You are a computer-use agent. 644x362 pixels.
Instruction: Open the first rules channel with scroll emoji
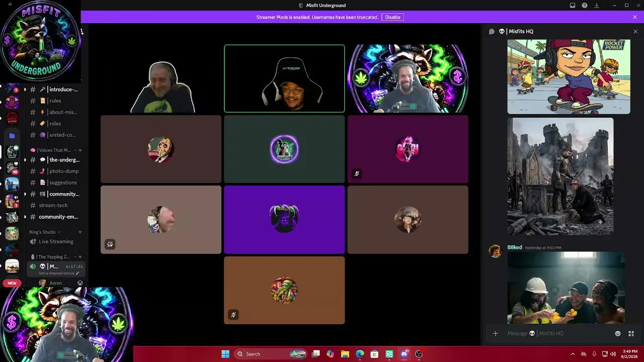pyautogui.click(x=55, y=101)
